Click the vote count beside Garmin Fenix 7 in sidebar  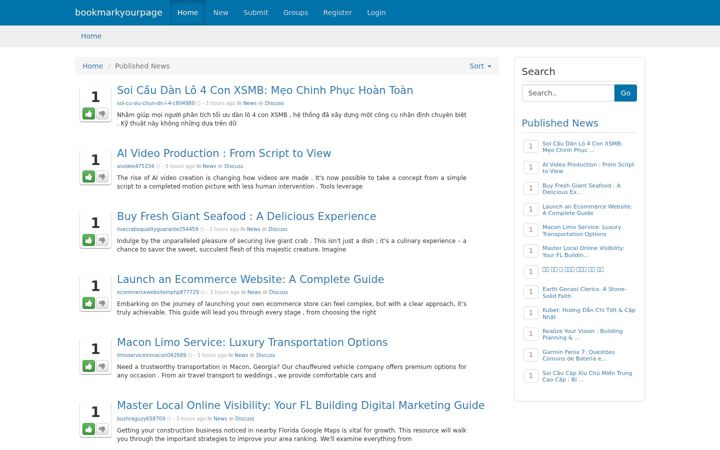click(531, 355)
